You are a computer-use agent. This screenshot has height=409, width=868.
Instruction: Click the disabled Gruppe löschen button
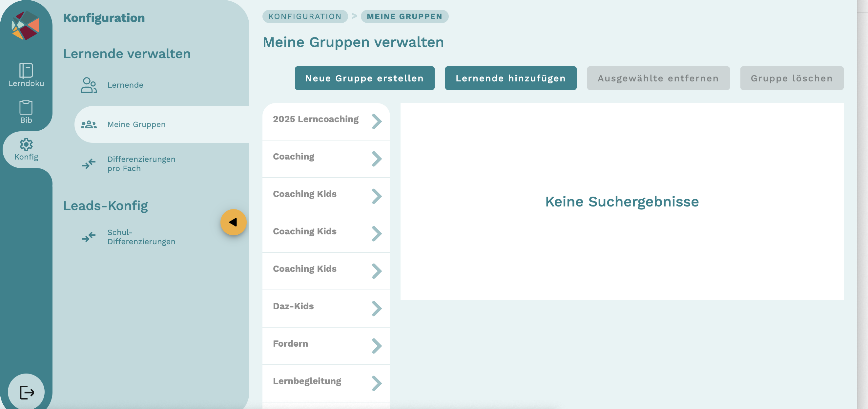791,78
